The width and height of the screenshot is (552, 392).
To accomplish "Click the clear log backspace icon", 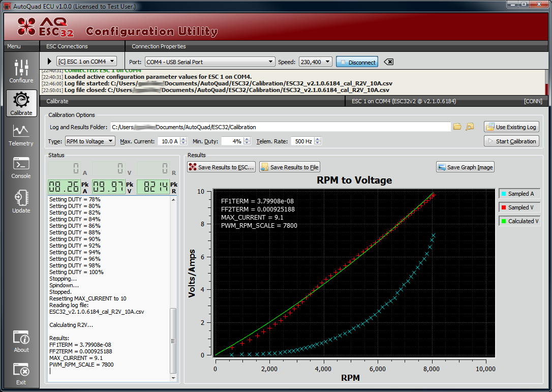I will click(389, 62).
